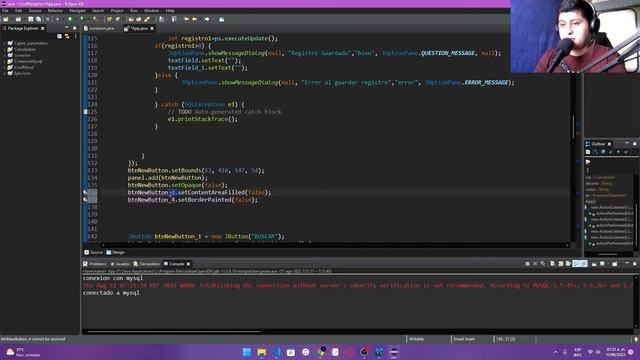This screenshot has width=640, height=360.
Task: Click the Writable status bar field
Action: tap(416, 339)
